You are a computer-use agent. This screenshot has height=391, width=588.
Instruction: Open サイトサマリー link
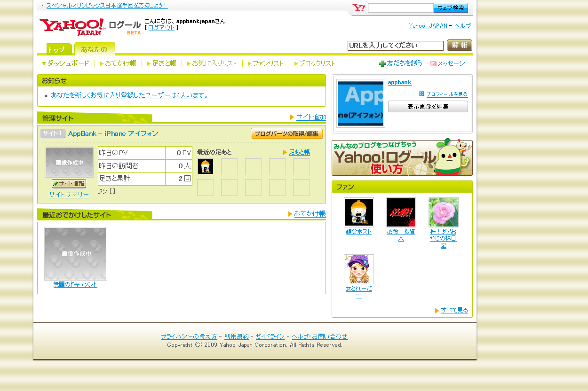(x=69, y=195)
